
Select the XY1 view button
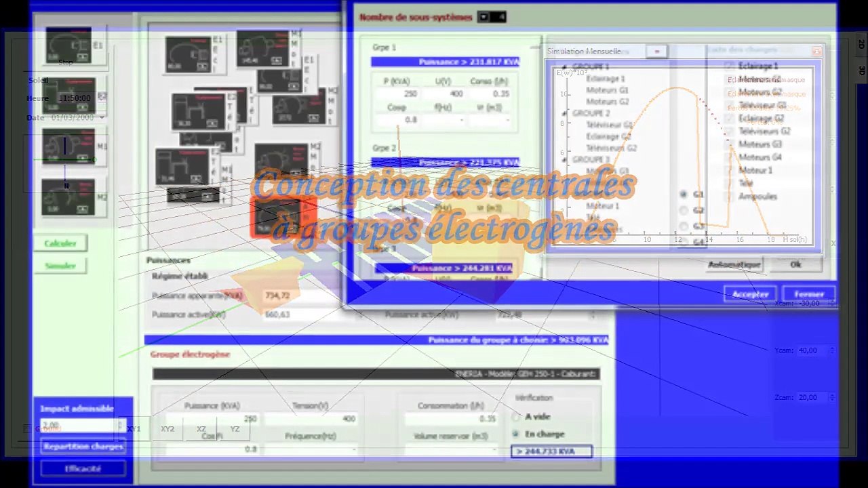click(134, 429)
